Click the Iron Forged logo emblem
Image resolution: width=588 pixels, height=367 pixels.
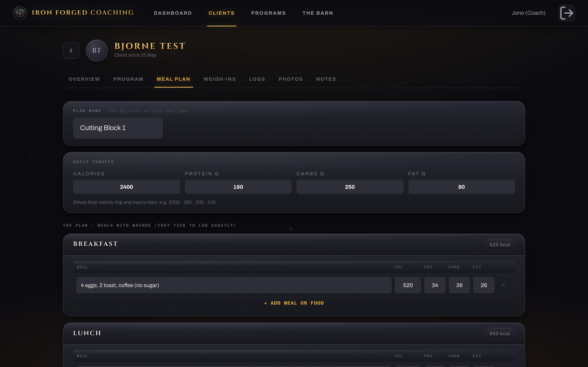pos(20,13)
